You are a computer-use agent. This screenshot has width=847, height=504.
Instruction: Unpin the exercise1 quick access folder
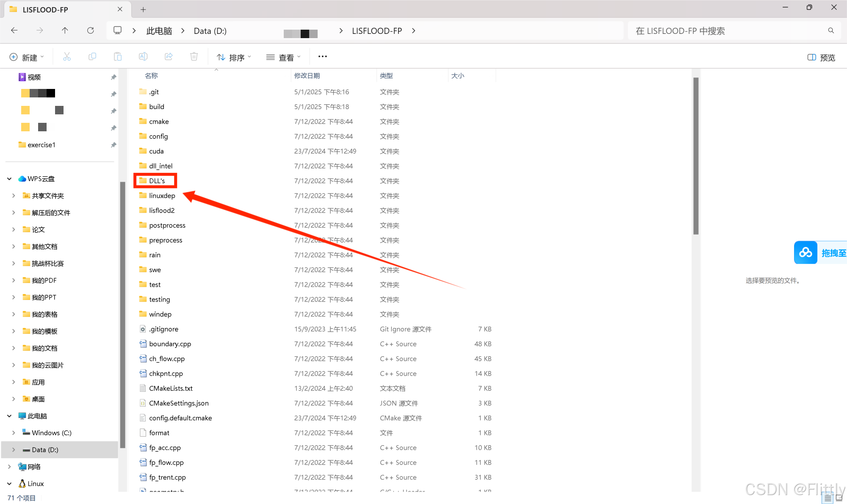(x=113, y=145)
